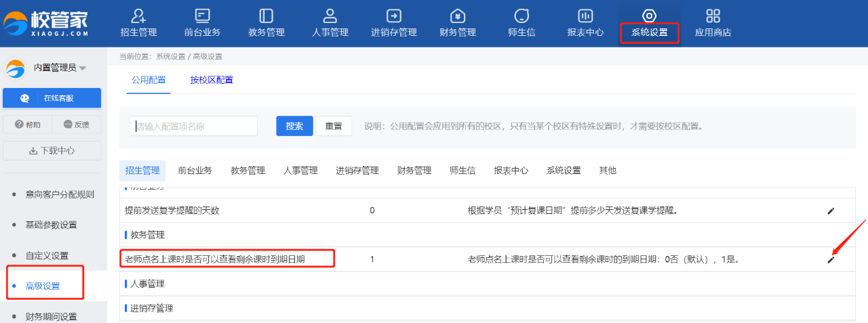Image resolution: width=868 pixels, height=323 pixels.
Task: Open the 前台业务 icon in top bar
Action: pyautogui.click(x=202, y=16)
